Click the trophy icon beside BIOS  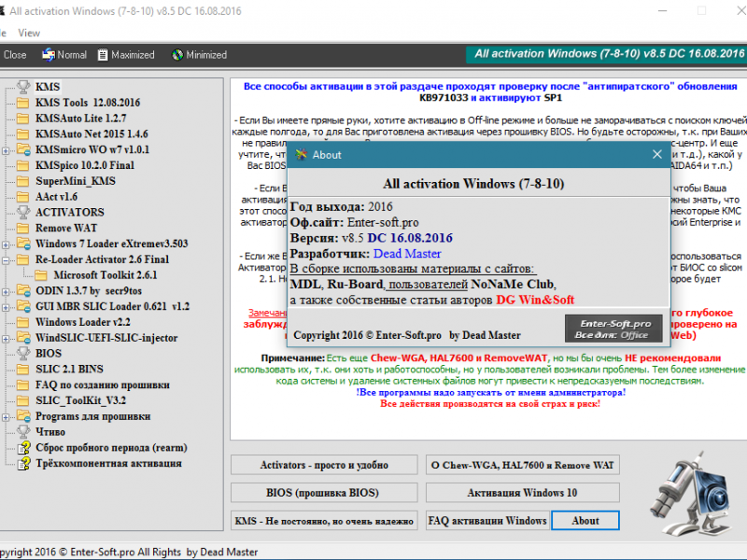22,353
